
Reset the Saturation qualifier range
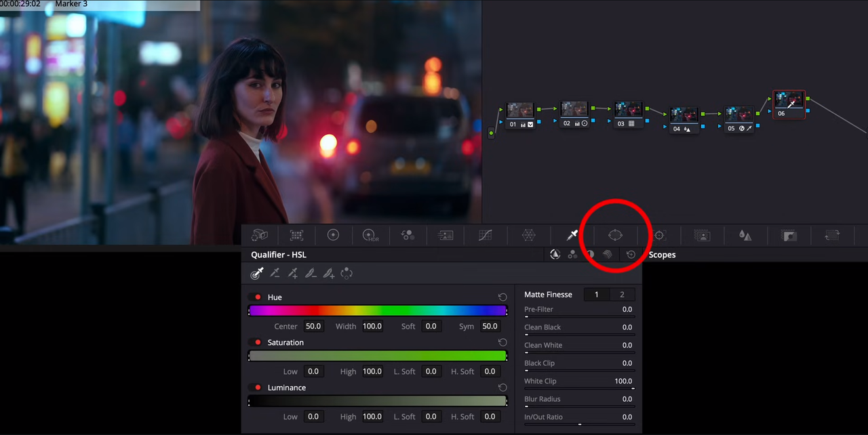click(x=502, y=343)
